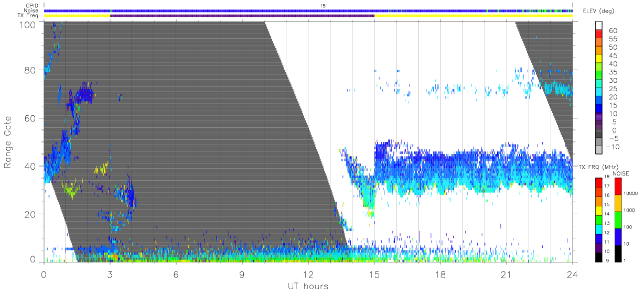Click the yellow TX Freq strip before hour 3

pyautogui.click(x=77, y=16)
